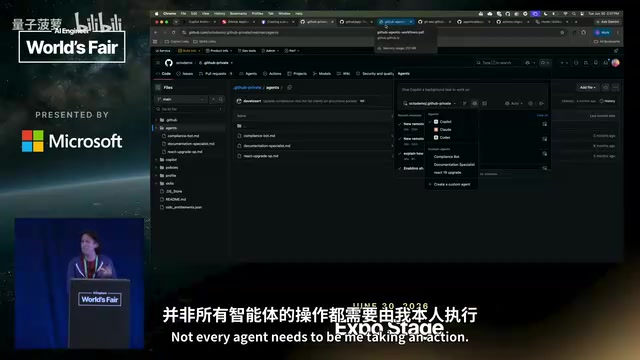This screenshot has width=640, height=360.
Task: Open the Models repository tab
Action: 322,73
